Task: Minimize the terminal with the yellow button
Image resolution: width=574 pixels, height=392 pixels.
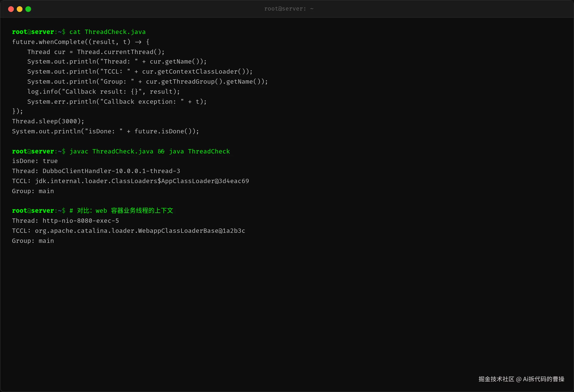Action: pyautogui.click(x=20, y=9)
